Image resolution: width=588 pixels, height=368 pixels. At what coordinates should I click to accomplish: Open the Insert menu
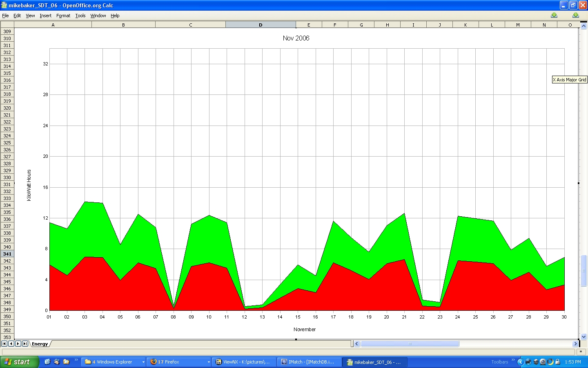(x=45, y=16)
